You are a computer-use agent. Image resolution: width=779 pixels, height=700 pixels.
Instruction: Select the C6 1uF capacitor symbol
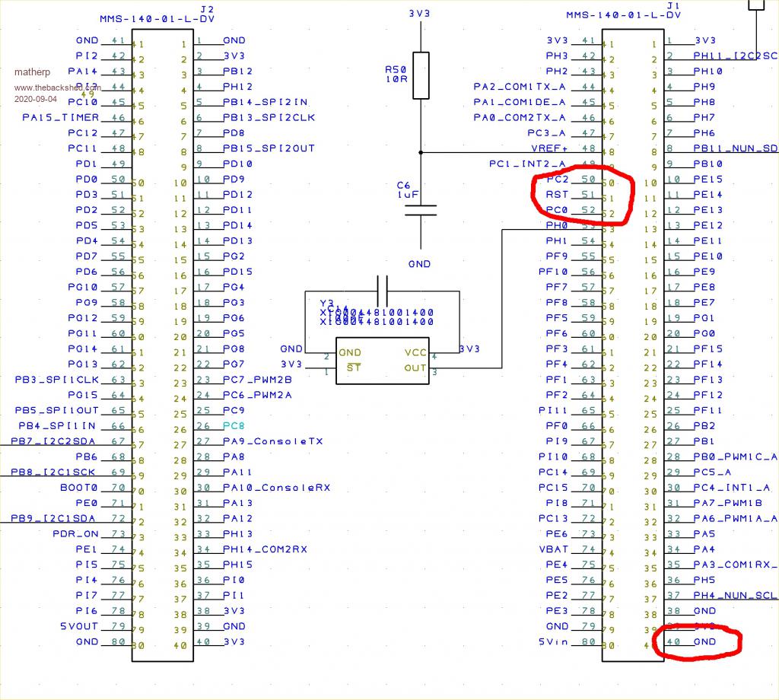coord(421,209)
